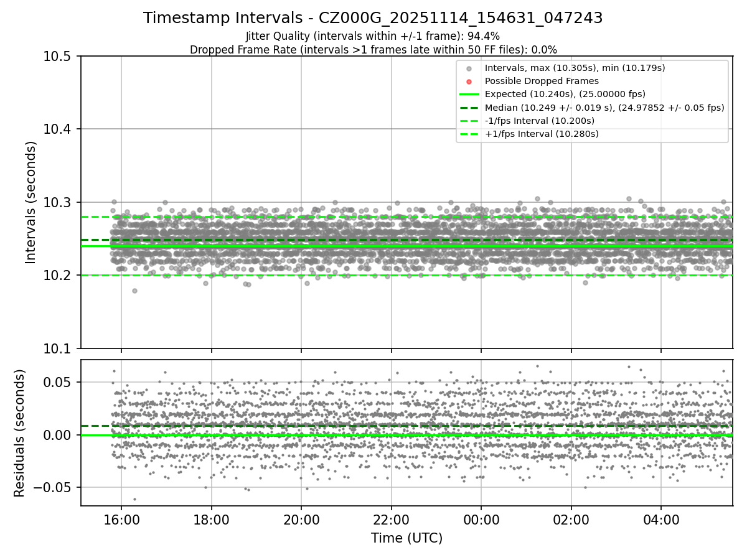Click the legend entry 'Expected (10.240s), (25.00000 fps)'
The image size is (747, 560).
click(x=565, y=94)
